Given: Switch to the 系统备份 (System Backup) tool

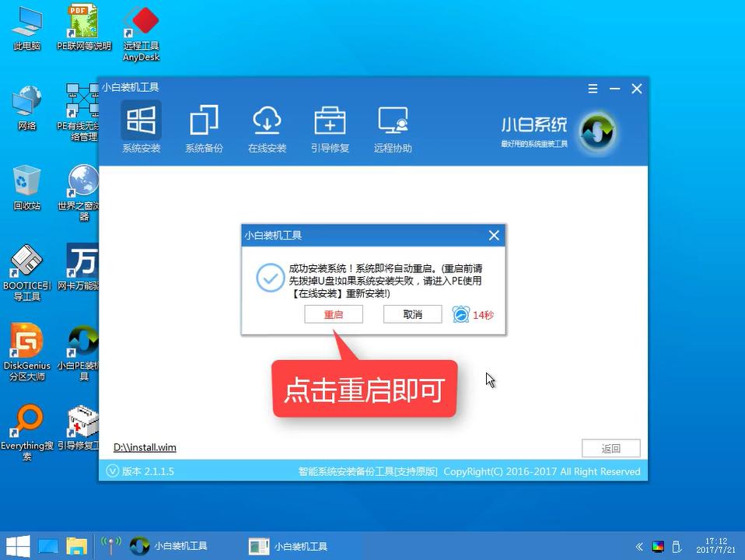Looking at the screenshot, I should (x=204, y=128).
